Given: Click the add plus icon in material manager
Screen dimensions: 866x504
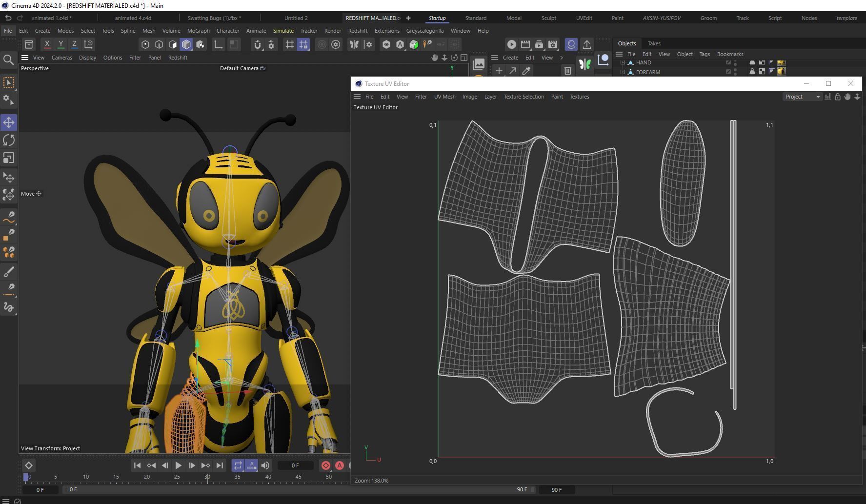Looking at the screenshot, I should pyautogui.click(x=499, y=71).
